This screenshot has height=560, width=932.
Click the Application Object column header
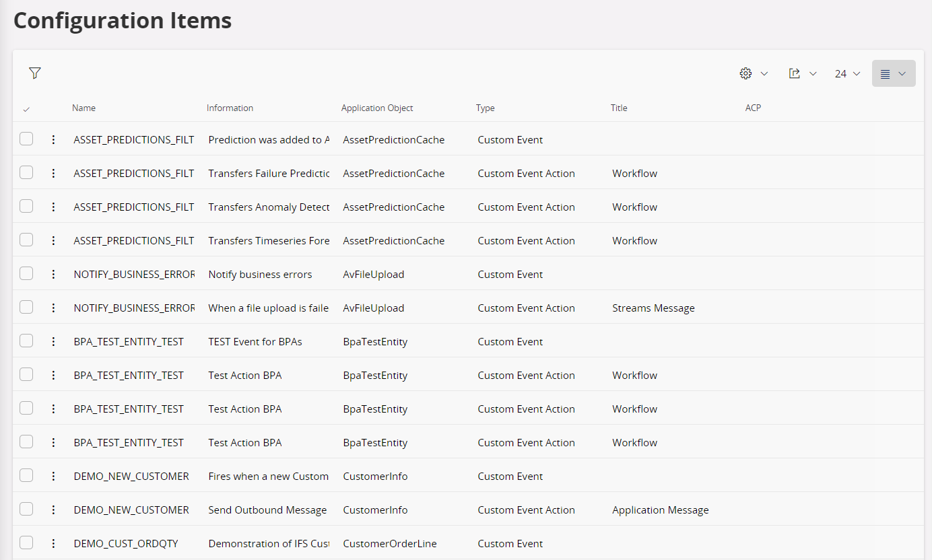(x=377, y=108)
